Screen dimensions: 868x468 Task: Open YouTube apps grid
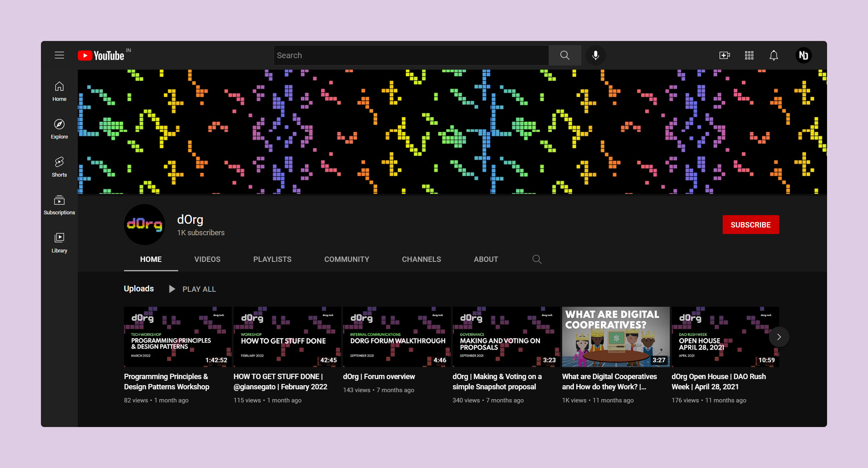coord(749,55)
